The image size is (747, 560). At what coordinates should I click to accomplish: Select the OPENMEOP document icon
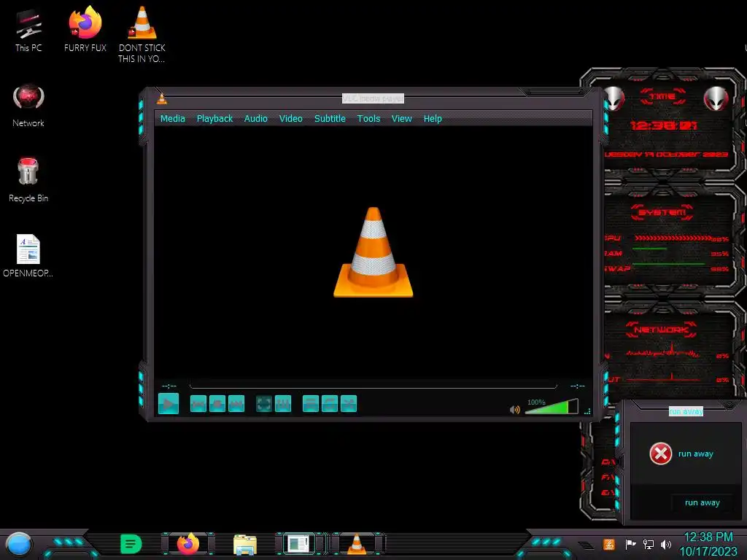click(28, 256)
